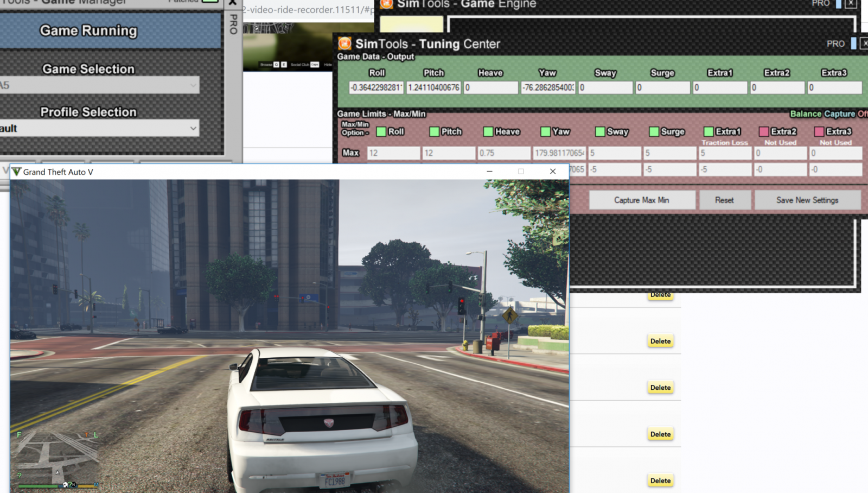Minimize the Grand Theft Auto V window
The width and height of the screenshot is (868, 493).
(x=489, y=172)
